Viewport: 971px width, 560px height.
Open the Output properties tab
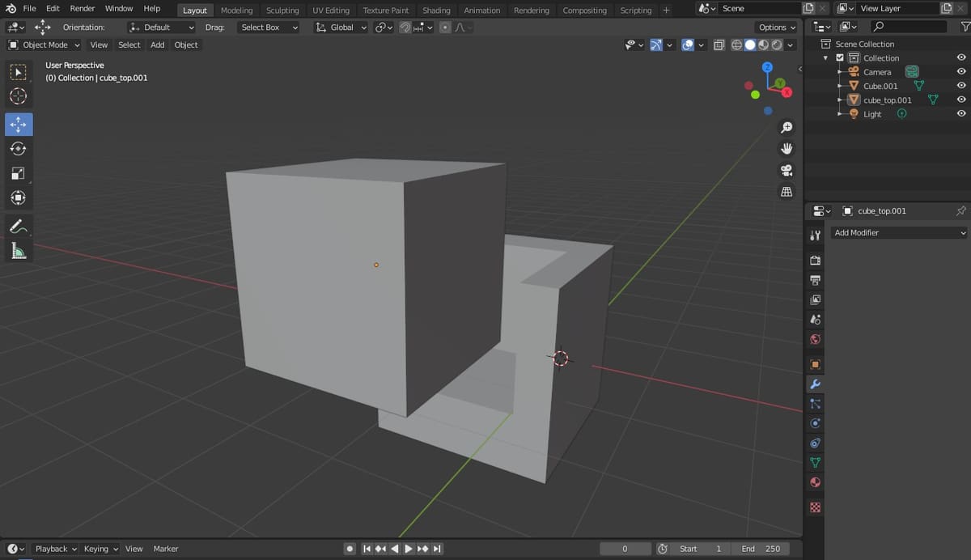[815, 280]
